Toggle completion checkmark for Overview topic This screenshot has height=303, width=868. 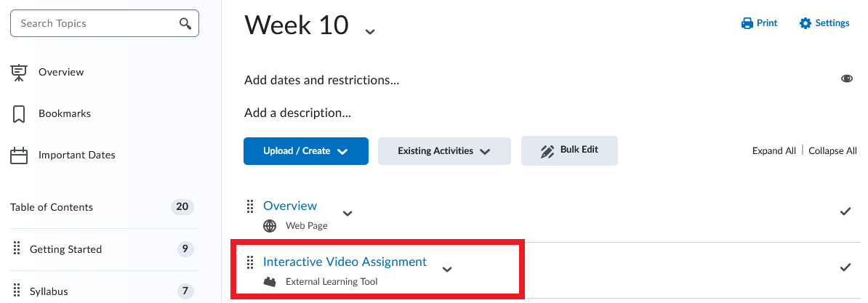tap(845, 211)
